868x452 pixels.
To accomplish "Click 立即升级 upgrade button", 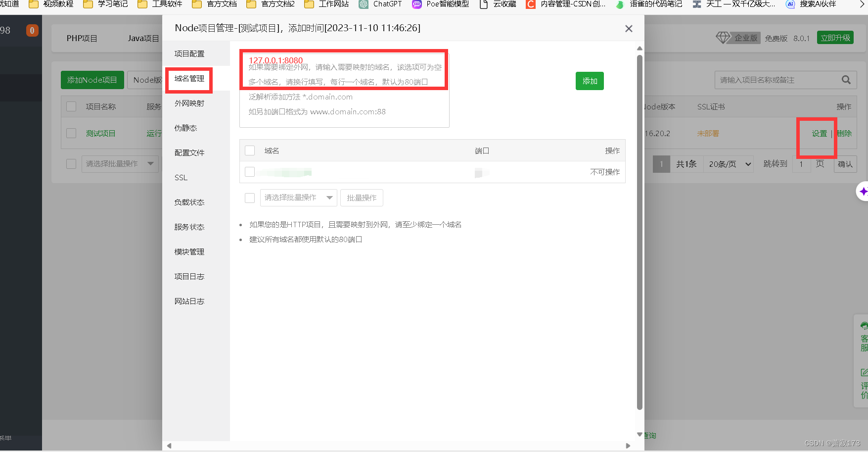I will [835, 38].
